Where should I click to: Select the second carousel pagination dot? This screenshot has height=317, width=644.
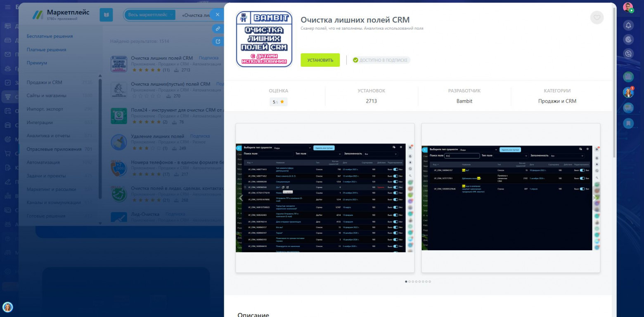(409, 282)
